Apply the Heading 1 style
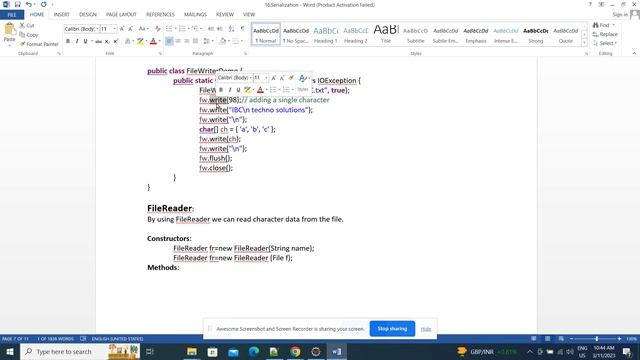Viewport: 640px width, 360px height. [326, 34]
